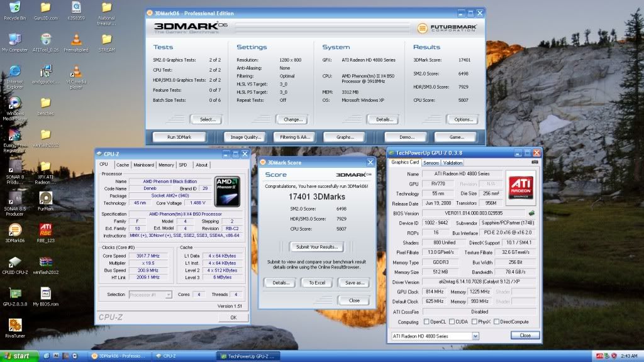Click the BIOS Version field in GPU-Z
This screenshot has width=644, height=362.
(474, 213)
